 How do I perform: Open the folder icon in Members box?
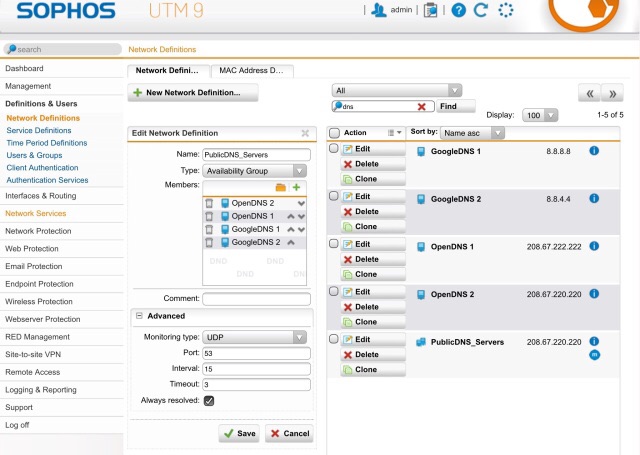click(x=280, y=187)
